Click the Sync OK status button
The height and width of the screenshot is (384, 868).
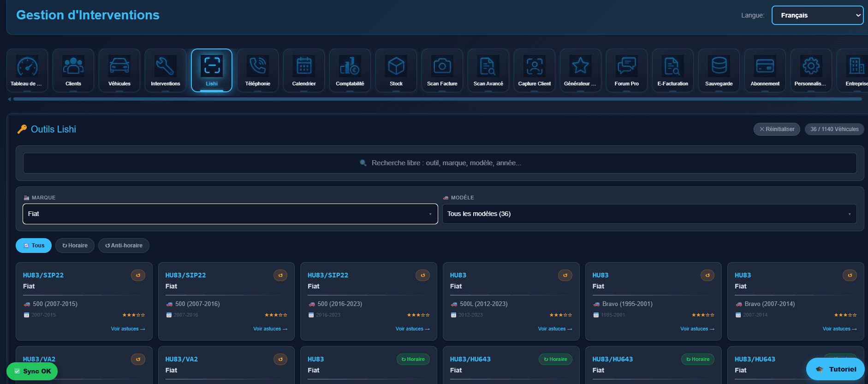point(32,371)
